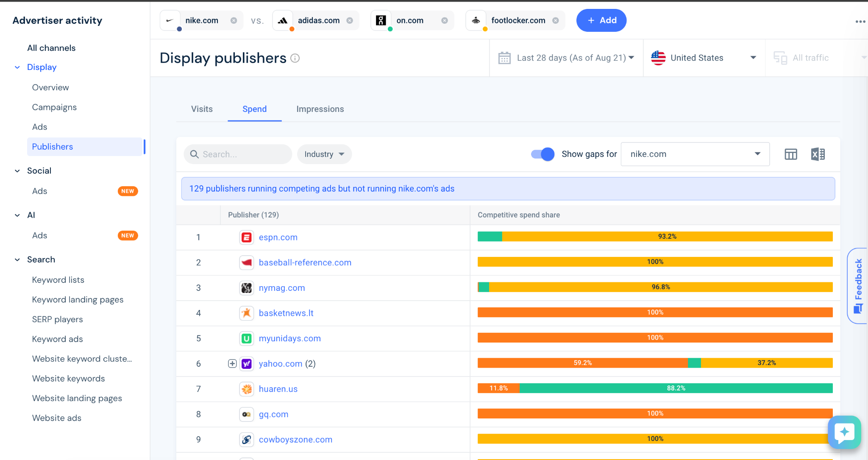
Task: Click the magnifier icon in search box
Action: pos(195,154)
